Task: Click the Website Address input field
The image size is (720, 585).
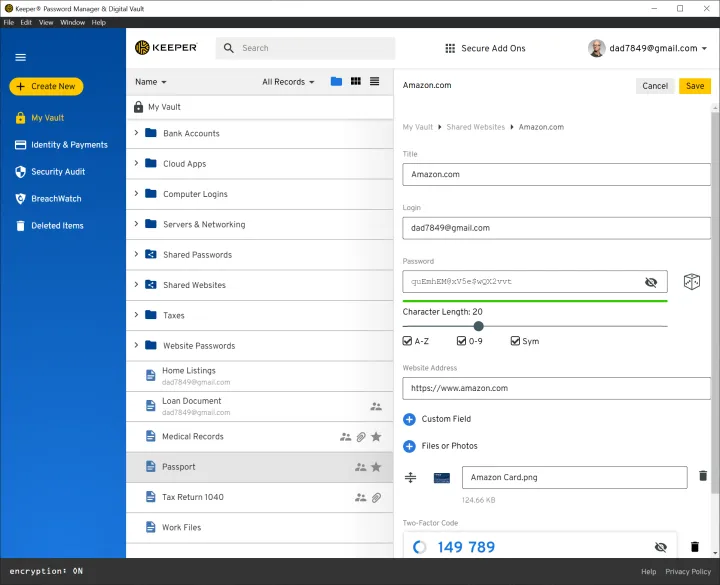Action: (x=556, y=388)
